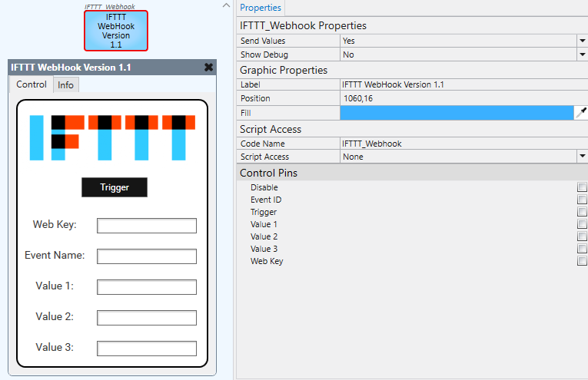Toggle the Value 3 control pin
Screen dimensions: 588x380
(x=582, y=249)
